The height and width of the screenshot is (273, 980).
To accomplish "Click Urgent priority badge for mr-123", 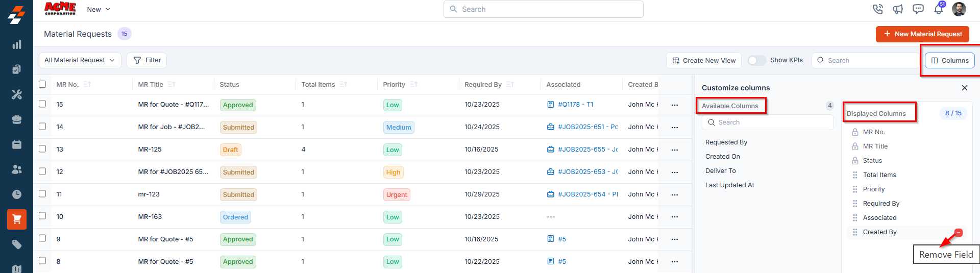I will tap(397, 195).
